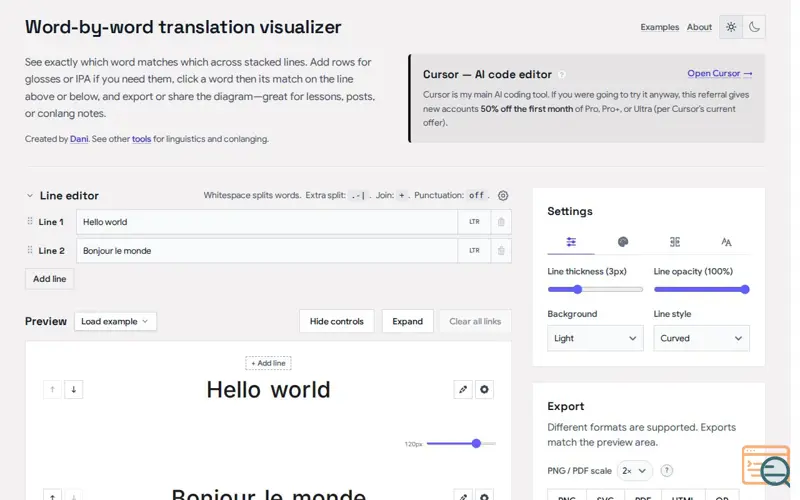Follow the tools link for linguistics

point(141,139)
